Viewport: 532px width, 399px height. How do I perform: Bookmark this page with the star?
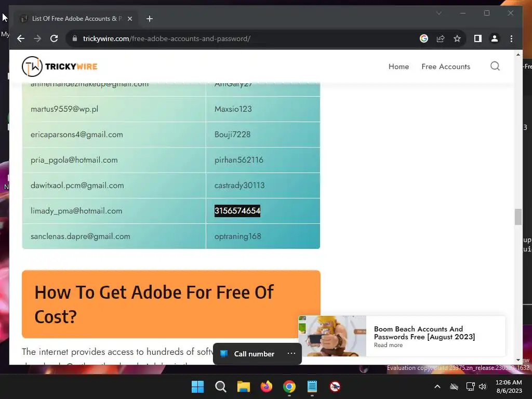[x=457, y=38]
